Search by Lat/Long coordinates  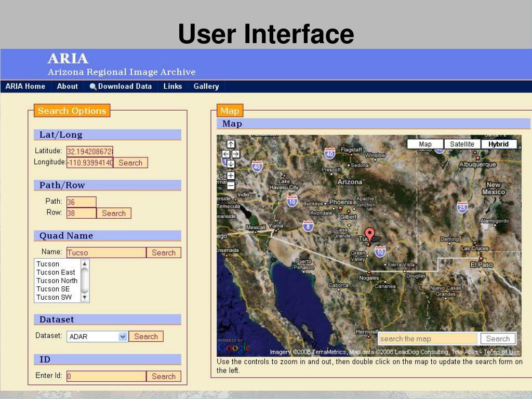pos(130,163)
